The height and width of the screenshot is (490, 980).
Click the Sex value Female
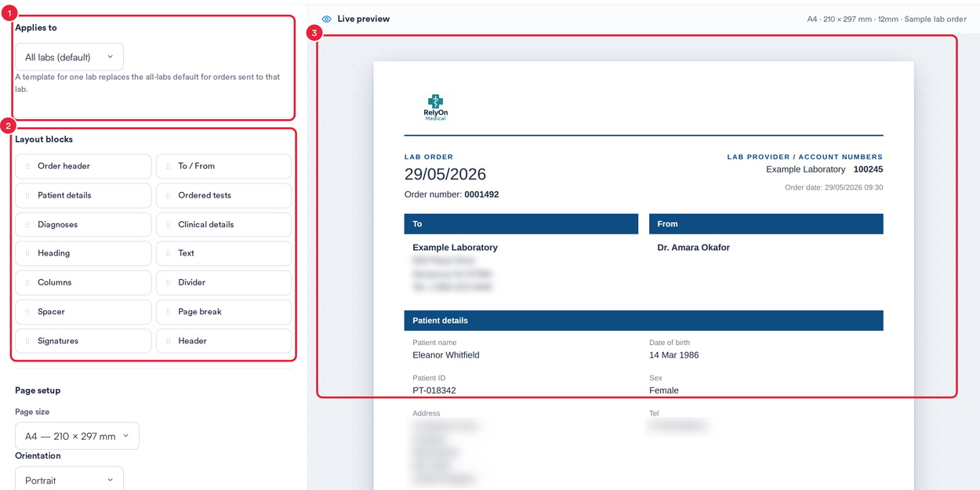point(664,390)
